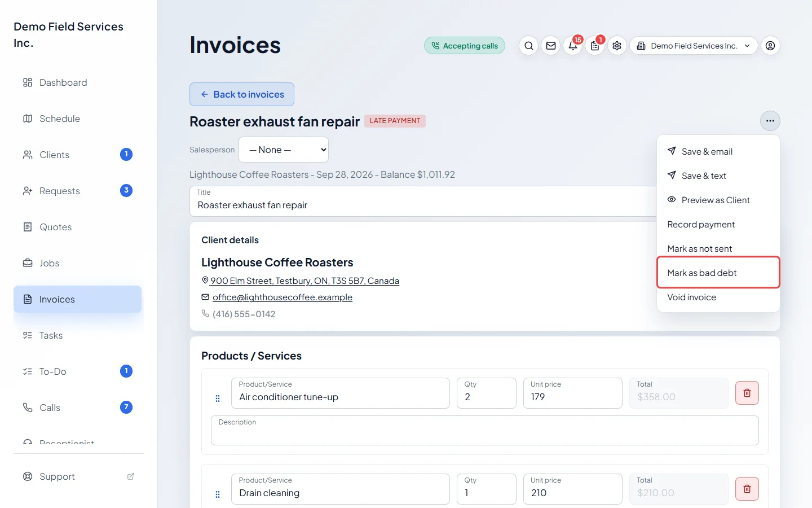The width and height of the screenshot is (812, 508).
Task: Expand the Salesperson dropdown
Action: 284,150
